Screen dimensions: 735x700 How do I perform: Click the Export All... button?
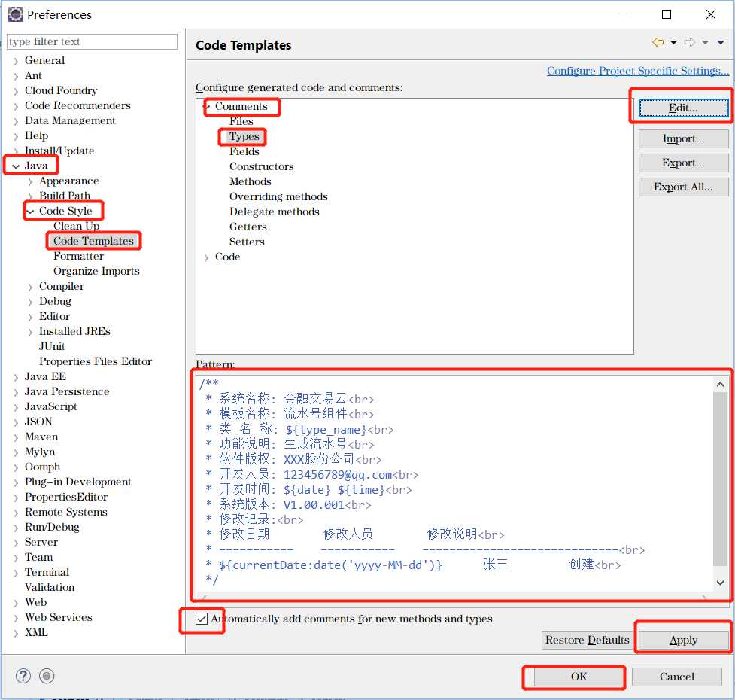point(683,187)
